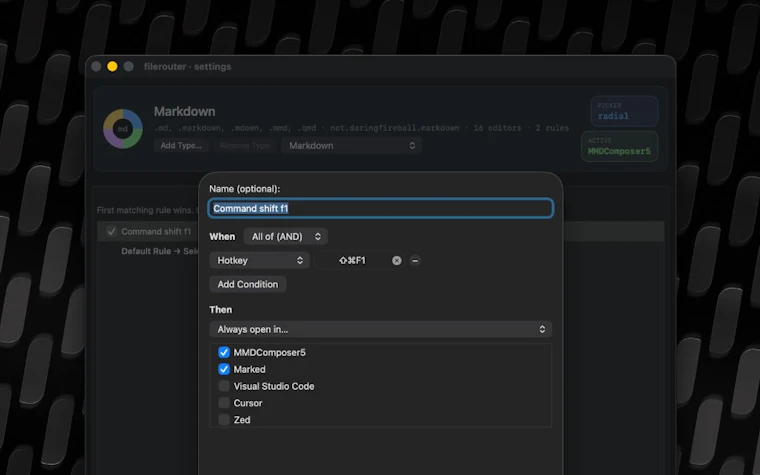Uncheck the Marked checkbox

(223, 369)
